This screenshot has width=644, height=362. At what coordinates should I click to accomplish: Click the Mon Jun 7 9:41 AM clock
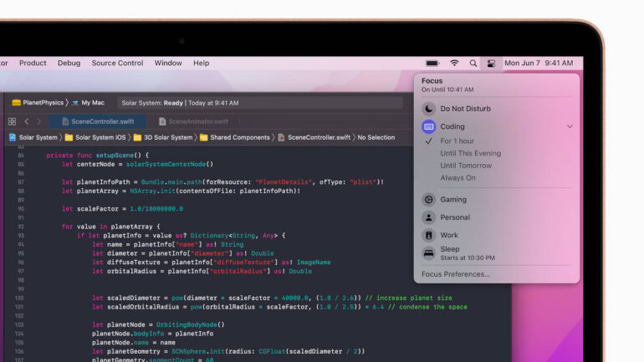pos(539,64)
